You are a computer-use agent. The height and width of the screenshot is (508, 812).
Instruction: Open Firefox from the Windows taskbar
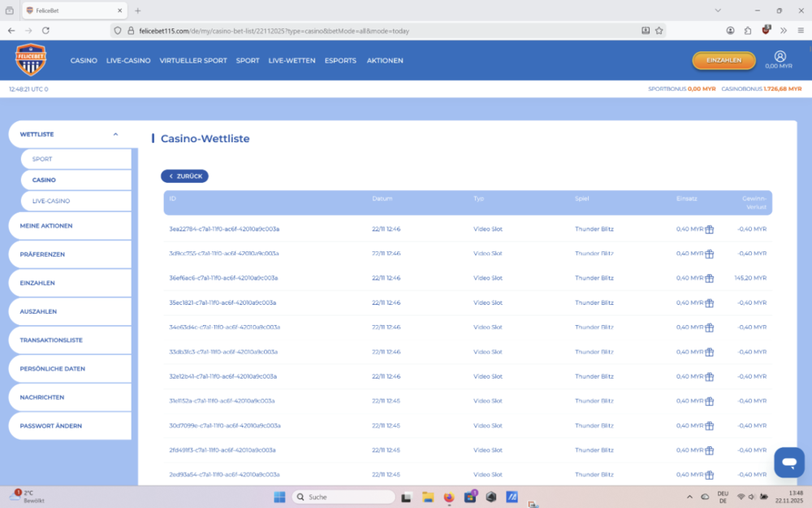[449, 497]
